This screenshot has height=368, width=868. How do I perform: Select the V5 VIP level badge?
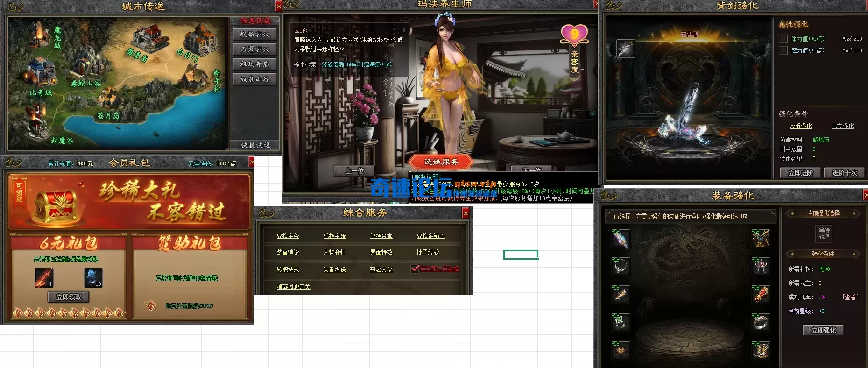click(x=64, y=313)
